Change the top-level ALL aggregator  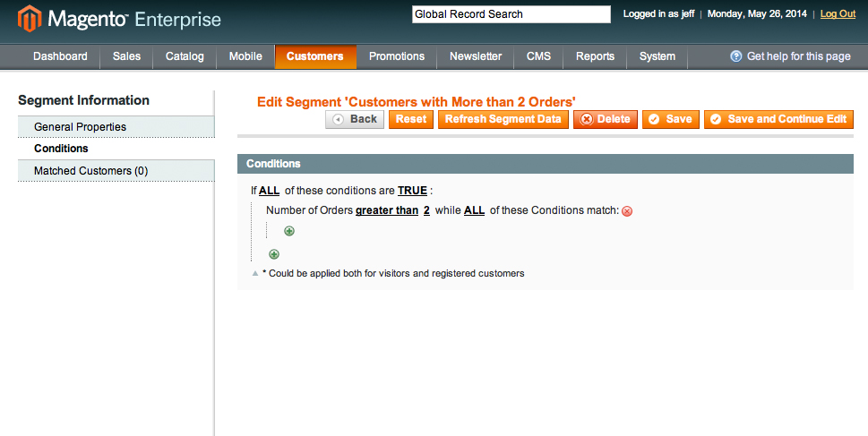269,191
